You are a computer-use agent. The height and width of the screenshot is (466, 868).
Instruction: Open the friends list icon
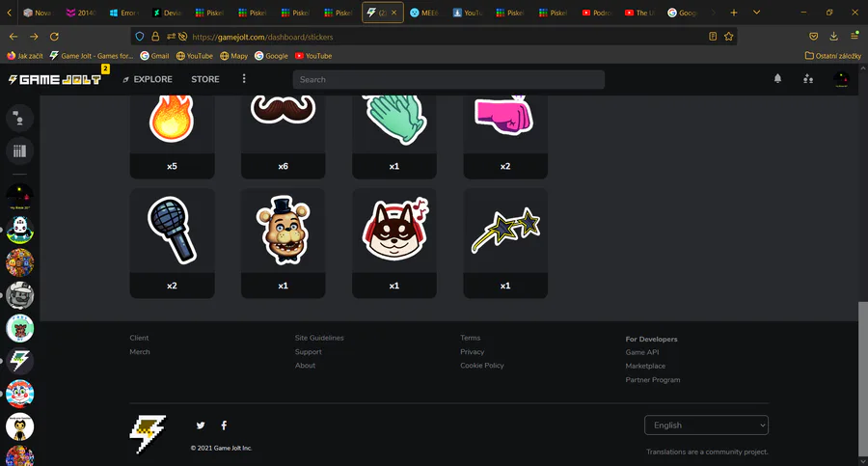[808, 79]
